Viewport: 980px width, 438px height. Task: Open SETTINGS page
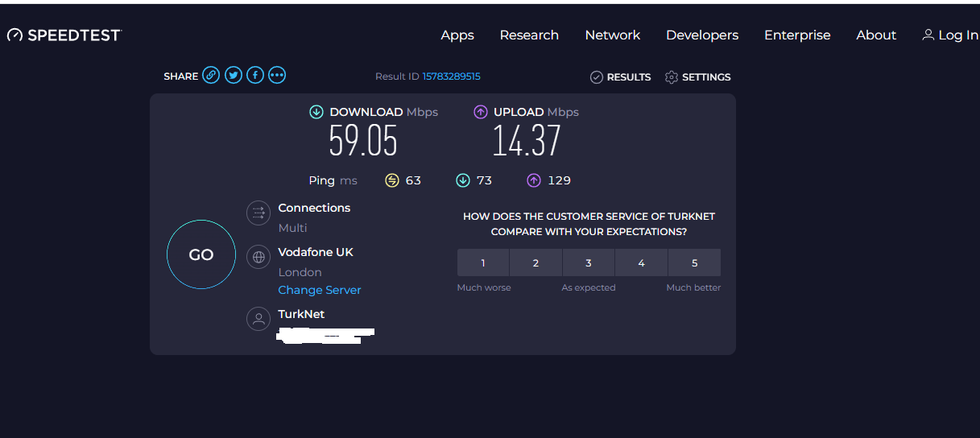[x=706, y=77]
